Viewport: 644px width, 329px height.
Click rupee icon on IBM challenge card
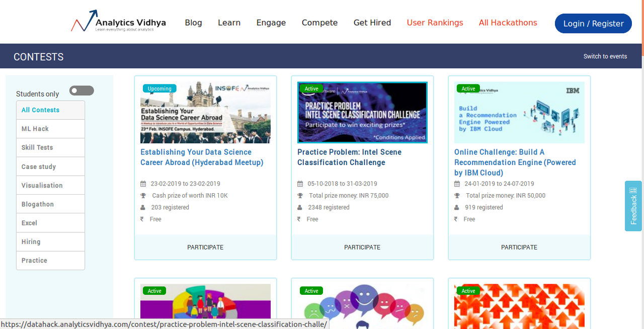[x=456, y=219]
